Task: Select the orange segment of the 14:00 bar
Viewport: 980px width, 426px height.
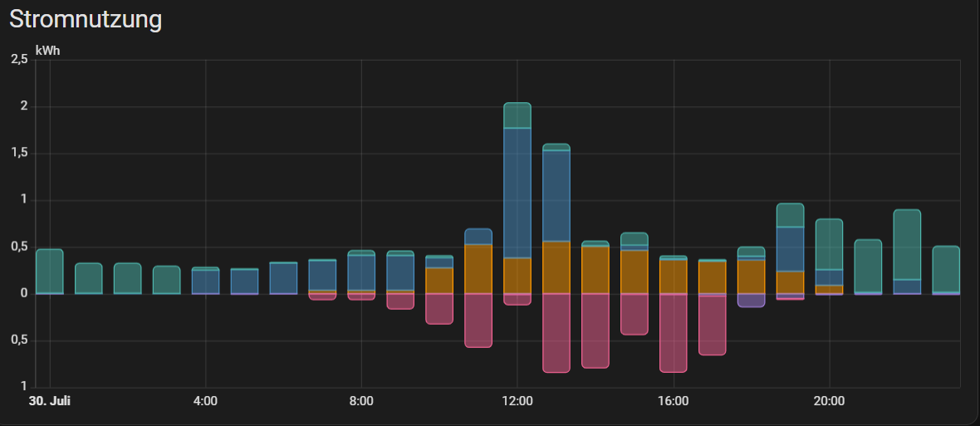Action: point(595,270)
